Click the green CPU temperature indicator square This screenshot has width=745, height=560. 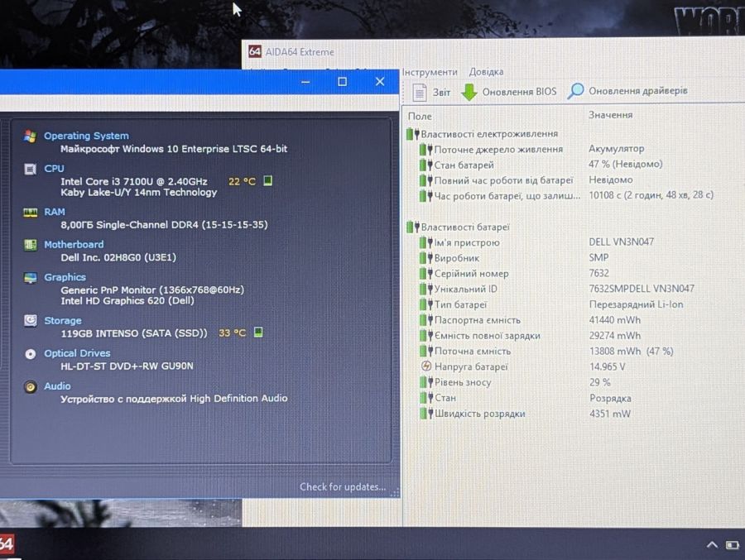click(268, 180)
